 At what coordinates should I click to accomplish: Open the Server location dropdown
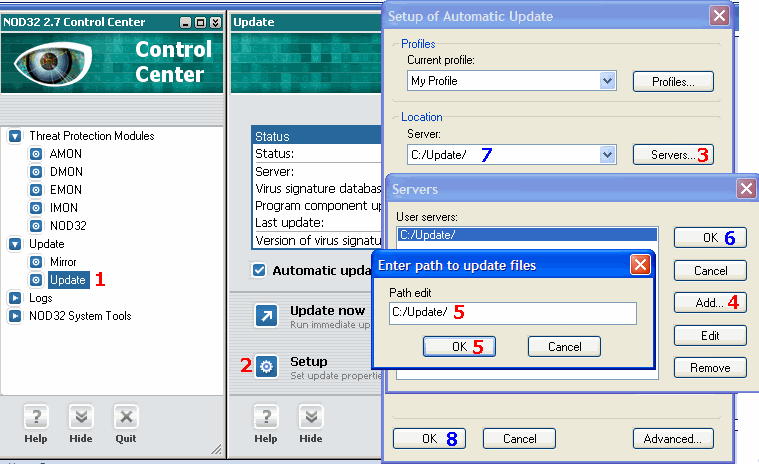(607, 155)
